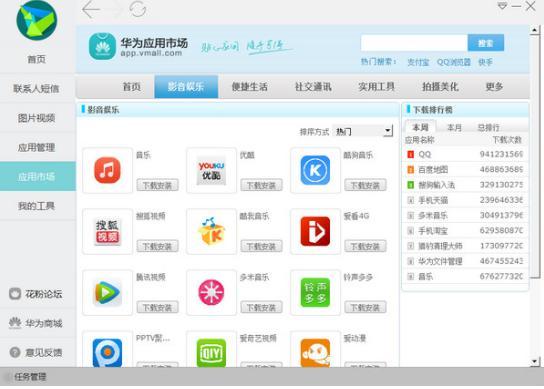544x389 pixels.
Task: Open the 酷狗音乐 blue K icon
Action: point(315,170)
